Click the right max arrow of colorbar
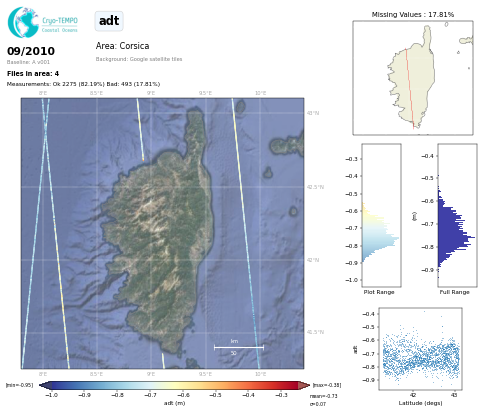Image resolution: width=492 pixels, height=410 pixels. [x=304, y=385]
